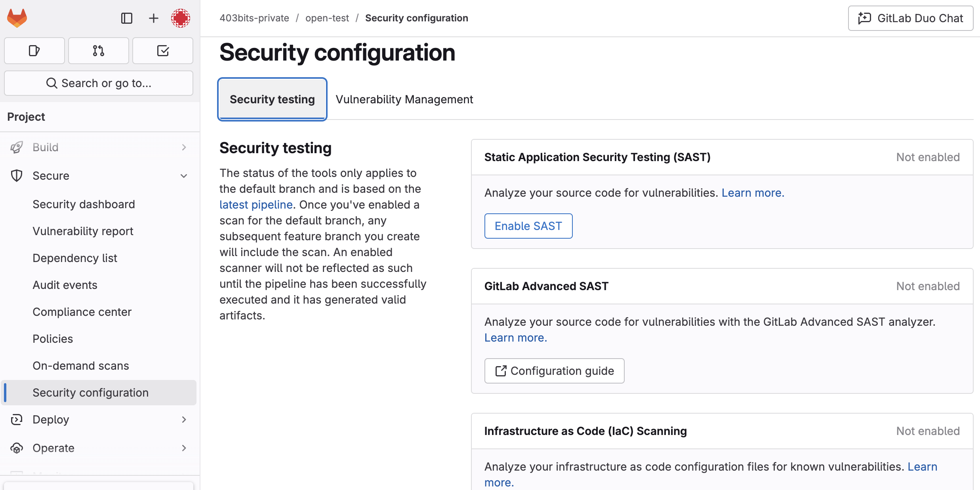Click IaC Scanning Not enabled status
This screenshot has height=490, width=980.
click(x=928, y=431)
